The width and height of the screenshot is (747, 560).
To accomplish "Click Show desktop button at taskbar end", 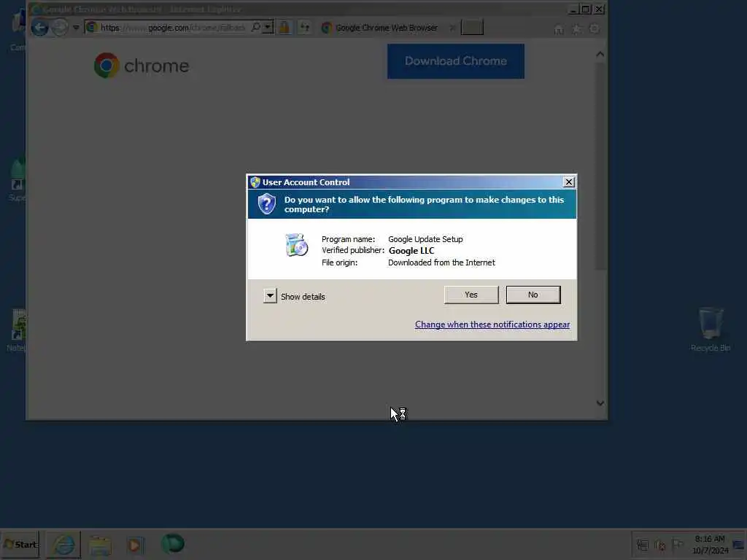I will 740,544.
